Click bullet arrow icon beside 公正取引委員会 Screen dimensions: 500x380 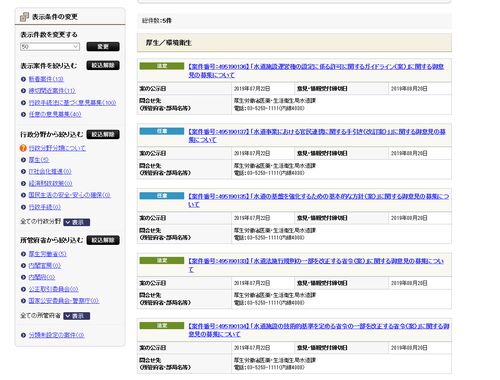(x=23, y=289)
